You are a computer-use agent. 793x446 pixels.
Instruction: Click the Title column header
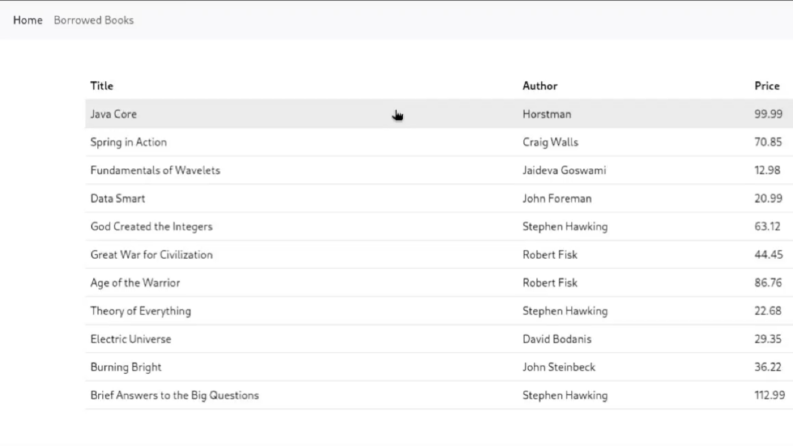tap(102, 86)
